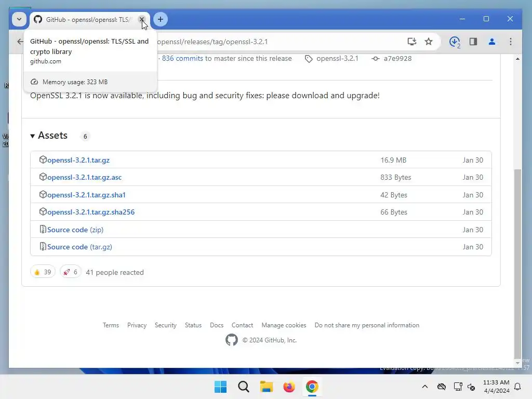This screenshot has height=399, width=532.
Task: Open the Terms footer link
Action: point(111,325)
